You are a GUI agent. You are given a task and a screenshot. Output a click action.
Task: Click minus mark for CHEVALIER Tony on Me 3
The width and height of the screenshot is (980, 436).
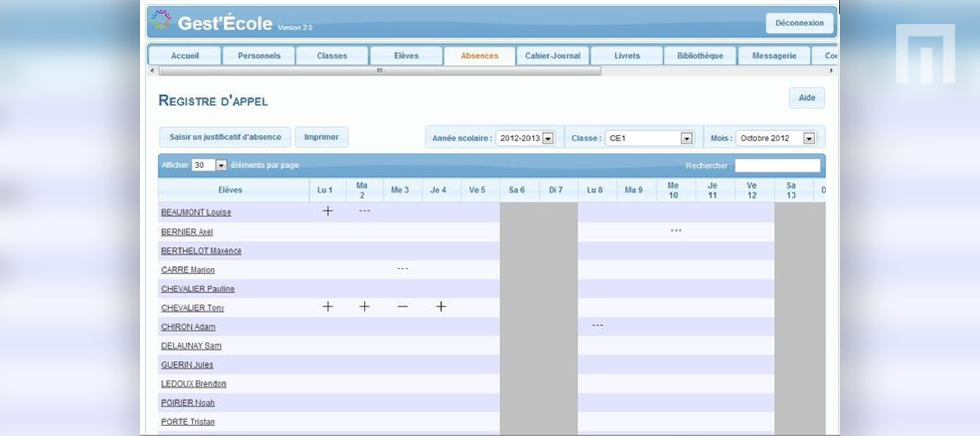[x=402, y=307]
